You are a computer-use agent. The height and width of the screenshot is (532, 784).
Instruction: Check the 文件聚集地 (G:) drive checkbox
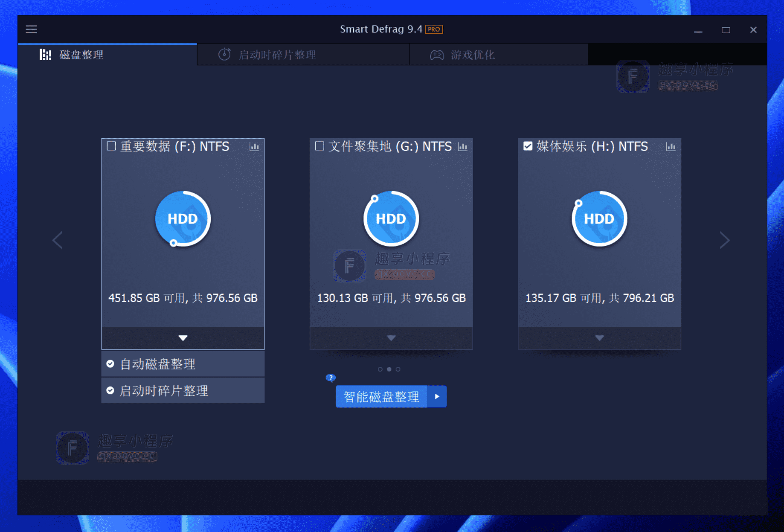coord(319,146)
